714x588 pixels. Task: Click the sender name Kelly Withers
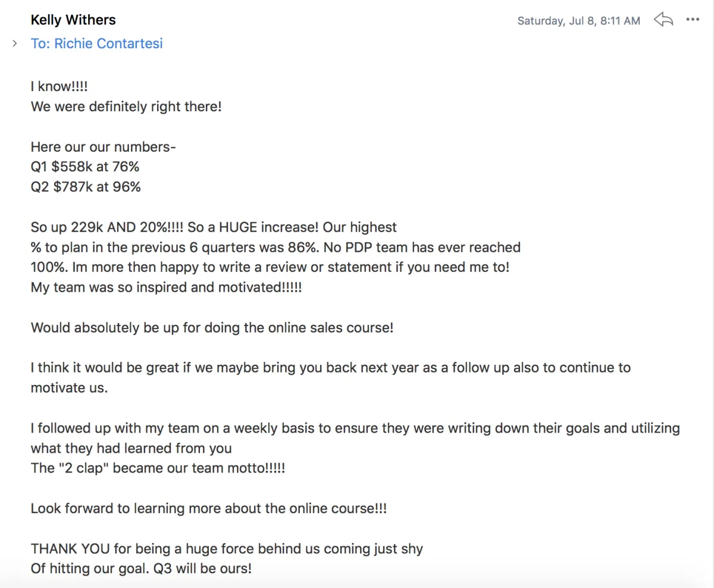pos(73,20)
